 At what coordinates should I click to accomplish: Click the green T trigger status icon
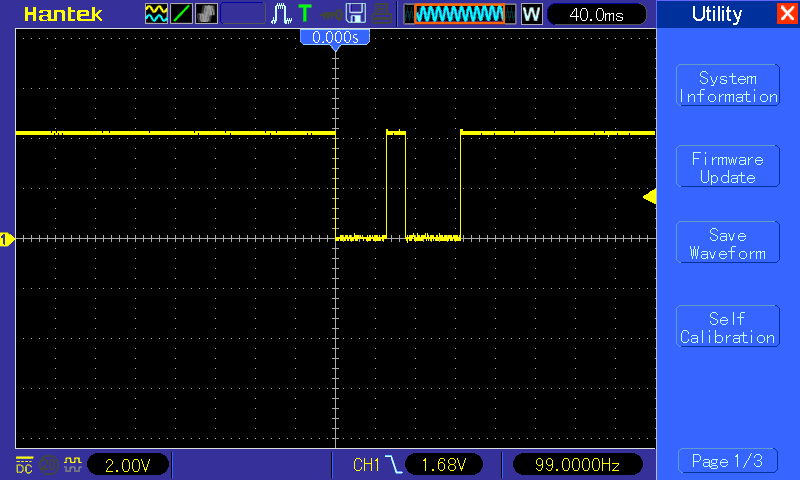pyautogui.click(x=305, y=14)
